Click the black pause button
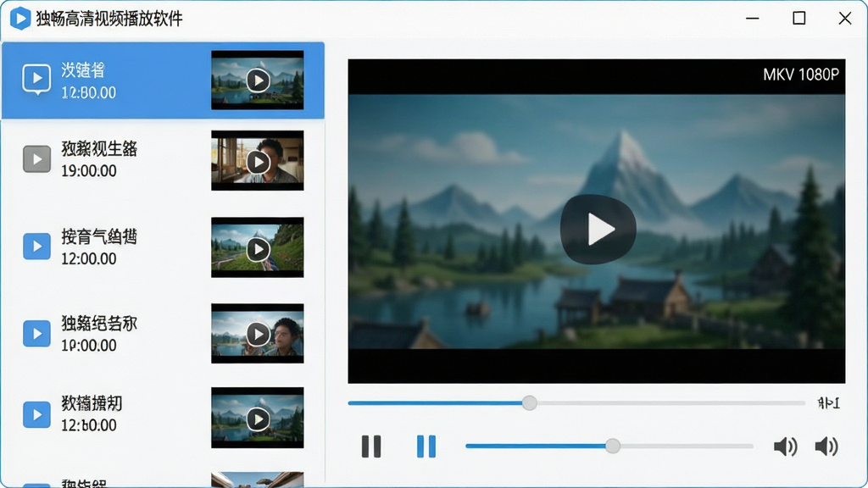Screen dimensions: 868x488 pos(371,446)
